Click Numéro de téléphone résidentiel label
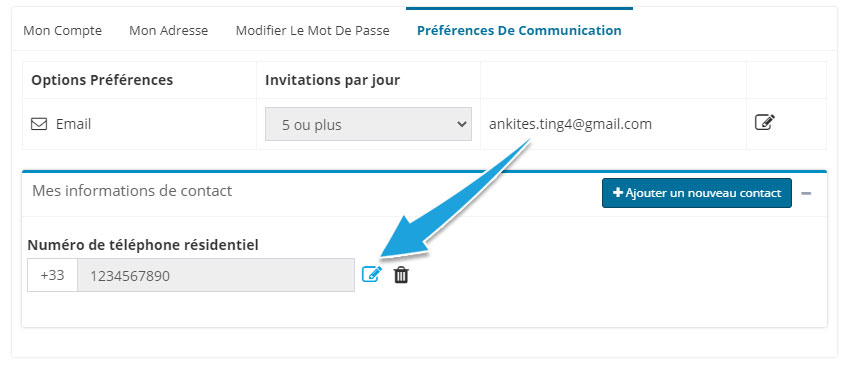This screenshot has height=365, width=852. [143, 246]
